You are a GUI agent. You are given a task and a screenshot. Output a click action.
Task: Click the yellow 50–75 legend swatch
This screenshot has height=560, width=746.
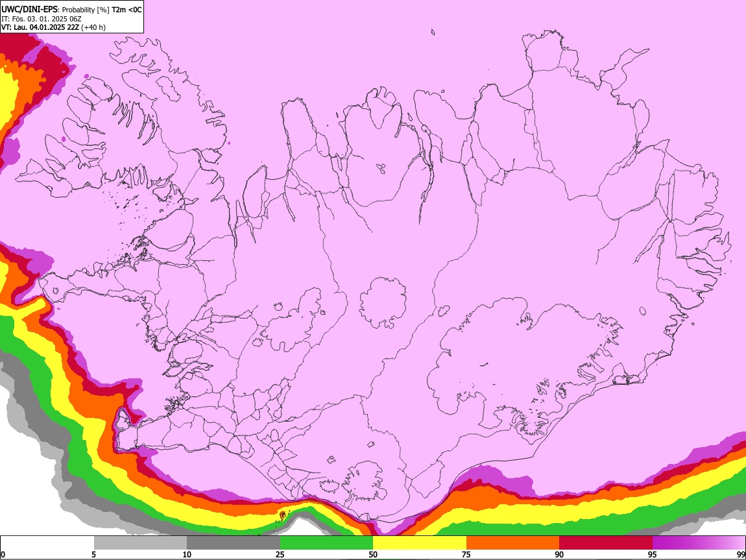pos(420,543)
